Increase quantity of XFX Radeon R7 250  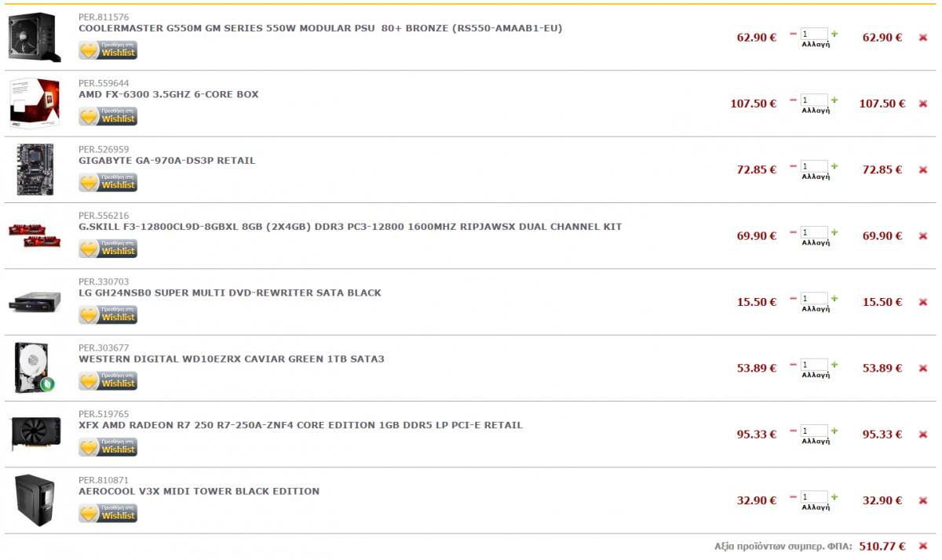click(x=834, y=431)
